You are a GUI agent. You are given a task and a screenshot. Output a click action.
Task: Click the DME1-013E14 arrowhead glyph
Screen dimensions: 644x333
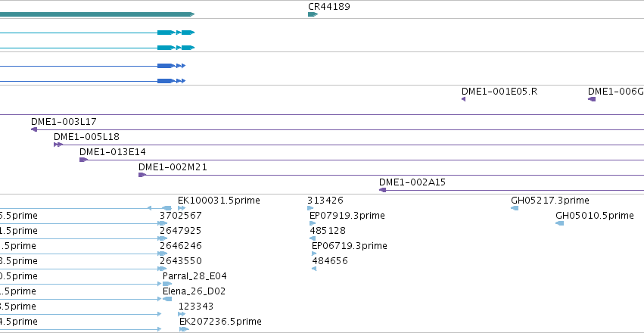pos(83,160)
